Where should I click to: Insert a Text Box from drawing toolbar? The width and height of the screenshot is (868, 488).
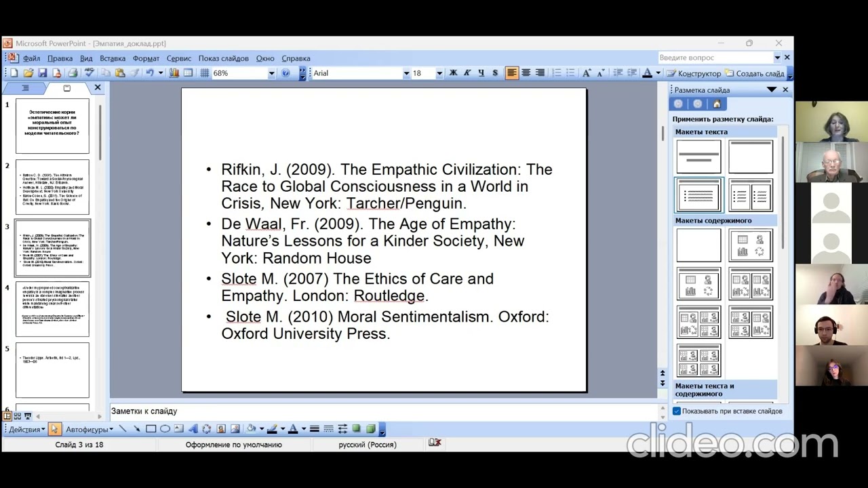[178, 429]
